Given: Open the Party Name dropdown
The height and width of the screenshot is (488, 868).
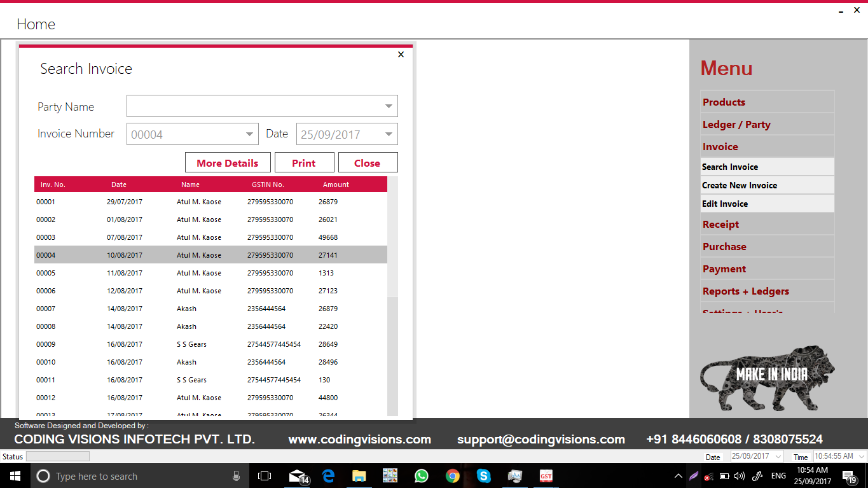Looking at the screenshot, I should coord(388,106).
